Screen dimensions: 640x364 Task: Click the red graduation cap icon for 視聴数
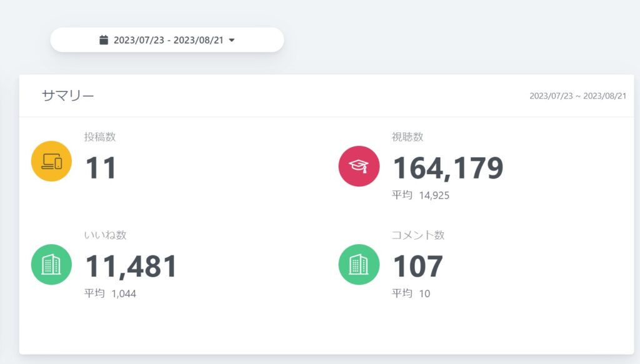(359, 166)
